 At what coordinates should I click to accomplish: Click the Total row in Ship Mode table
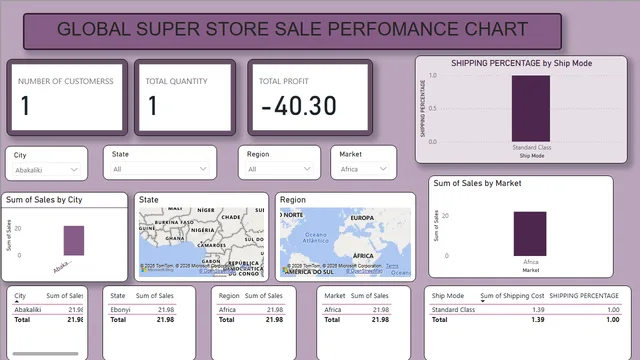tap(526, 320)
